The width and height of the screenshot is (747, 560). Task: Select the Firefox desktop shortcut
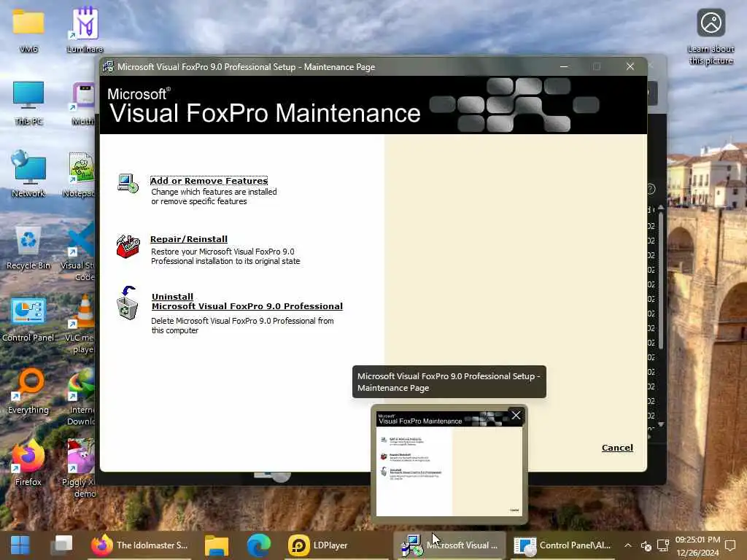tap(28, 463)
